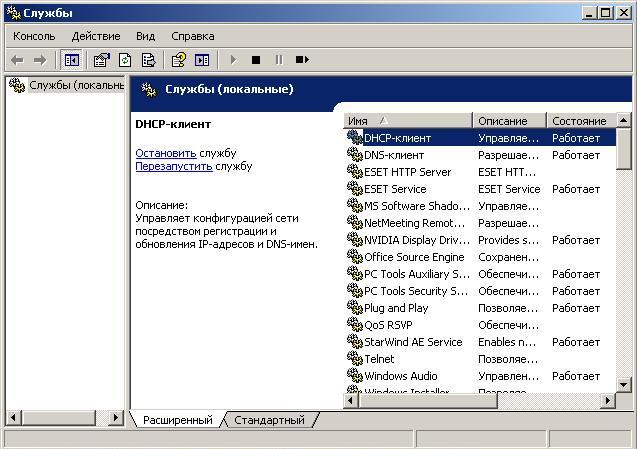The height and width of the screenshot is (449, 637).
Task: Click the Pause service icon
Action: pos(279,60)
